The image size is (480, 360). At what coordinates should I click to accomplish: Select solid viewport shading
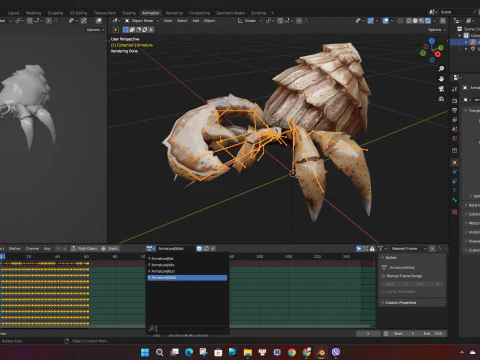(415, 21)
